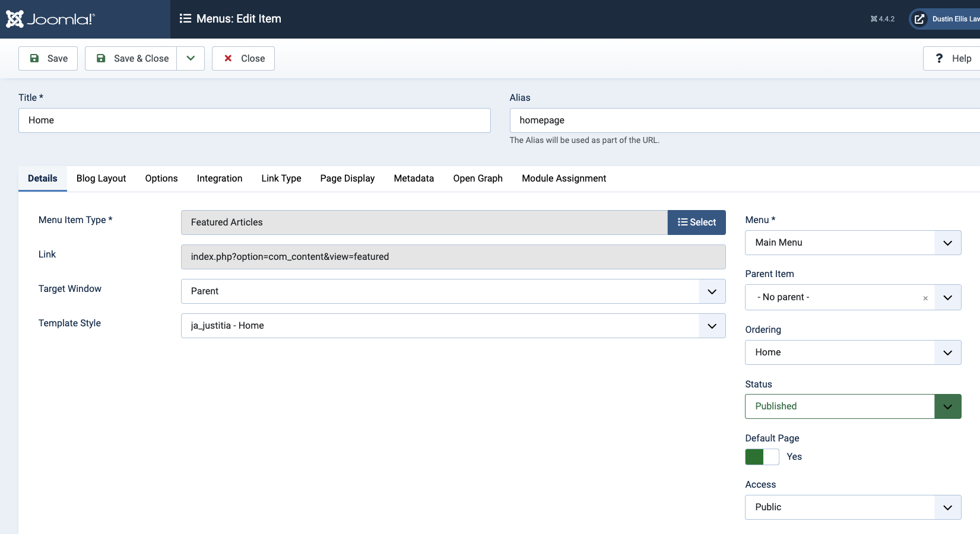Toggle the Default Page switch
980x534 pixels.
click(762, 457)
